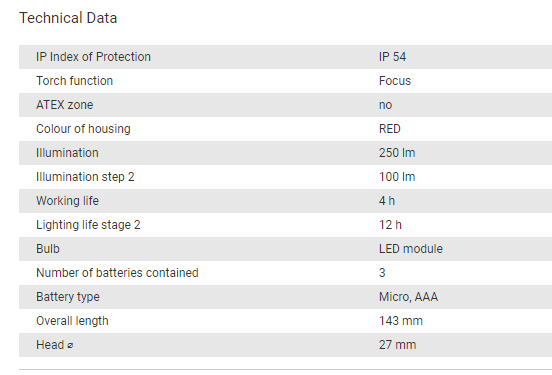
Task: Click the Technical Data heading
Action: (x=68, y=18)
